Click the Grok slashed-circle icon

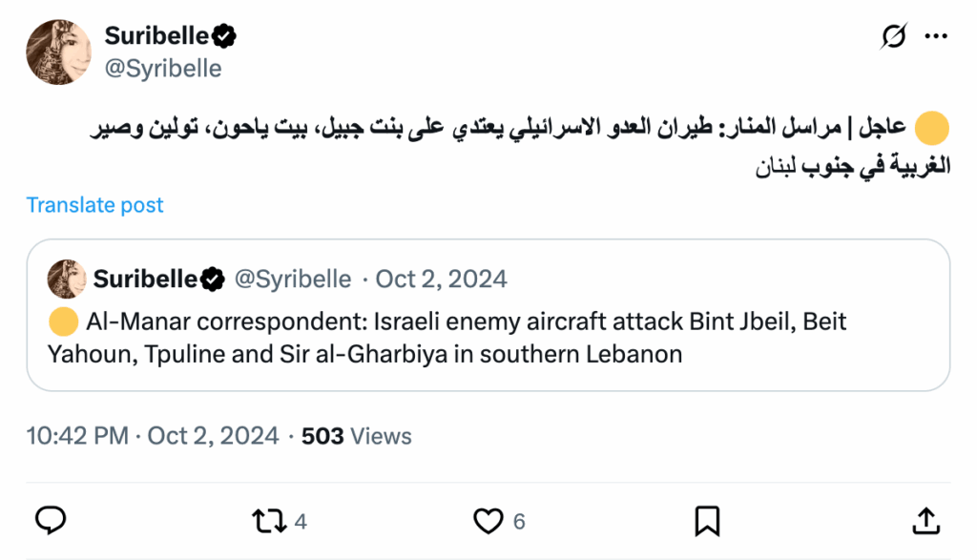coord(894,36)
